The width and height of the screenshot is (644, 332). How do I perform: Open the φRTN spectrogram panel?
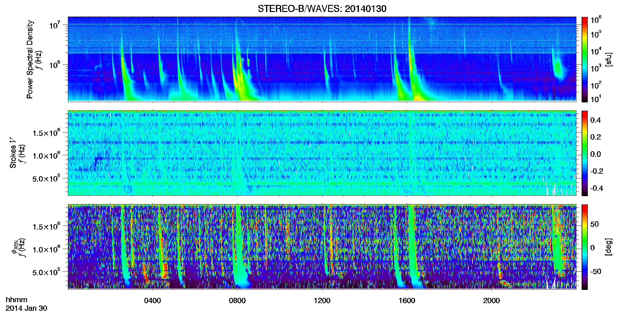(322, 247)
